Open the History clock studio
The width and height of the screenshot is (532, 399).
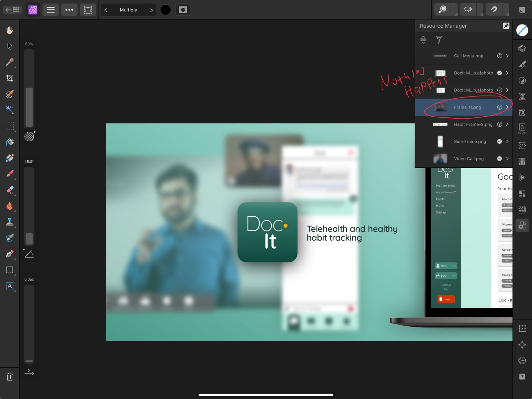(x=522, y=361)
